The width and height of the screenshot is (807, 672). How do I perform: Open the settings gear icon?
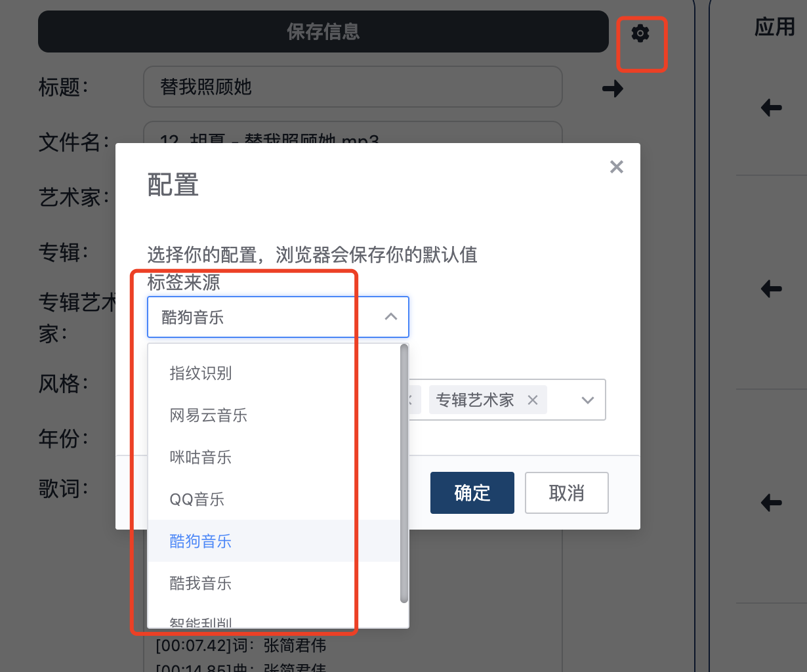(640, 33)
